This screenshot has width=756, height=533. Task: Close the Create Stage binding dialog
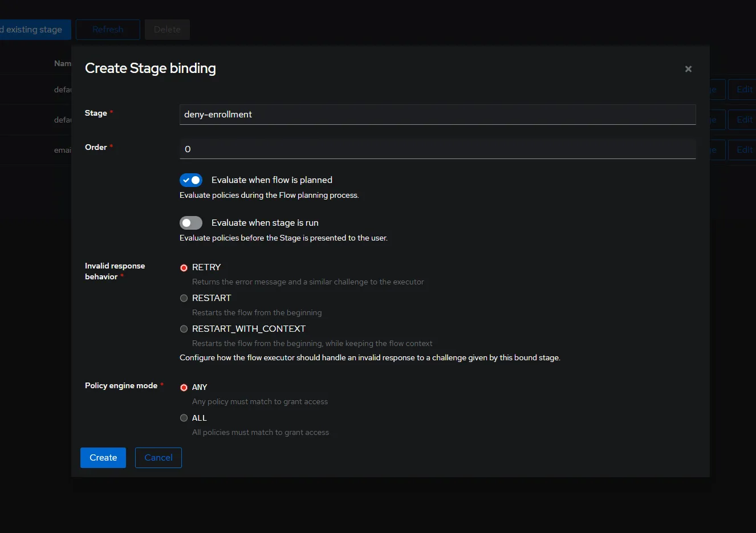(688, 69)
